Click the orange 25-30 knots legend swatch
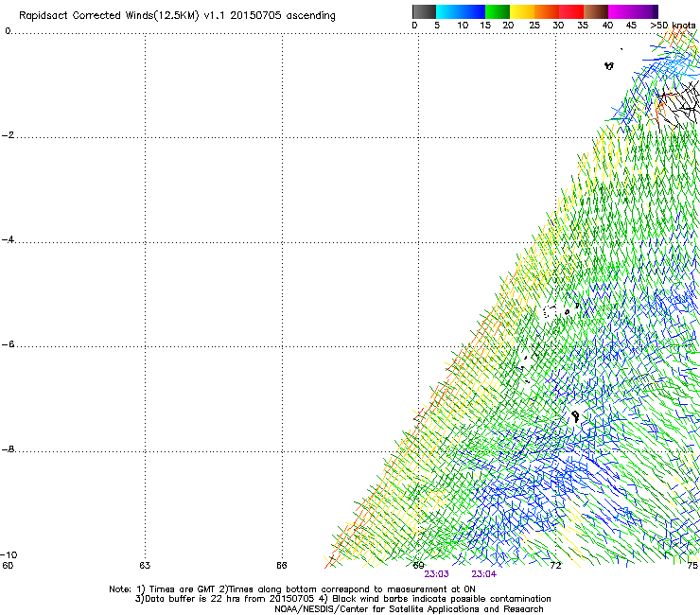Image resolution: width=700 pixels, height=615 pixels. pyautogui.click(x=547, y=11)
